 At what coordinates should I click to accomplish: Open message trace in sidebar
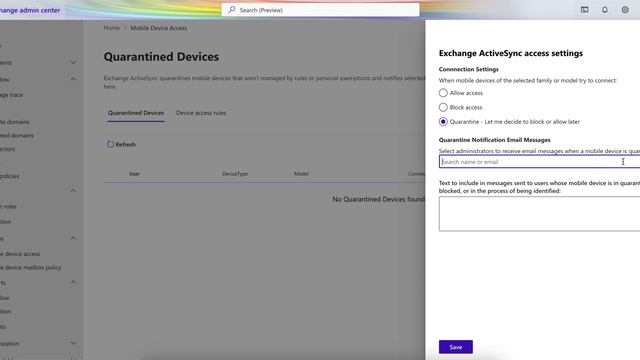(x=11, y=95)
